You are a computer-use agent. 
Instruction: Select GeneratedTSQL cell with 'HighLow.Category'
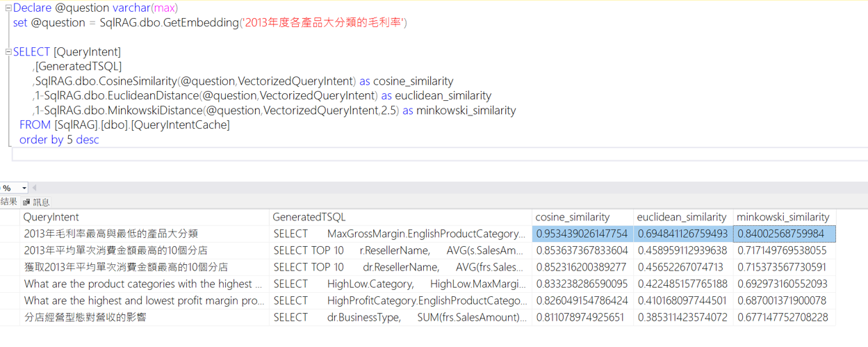click(401, 284)
